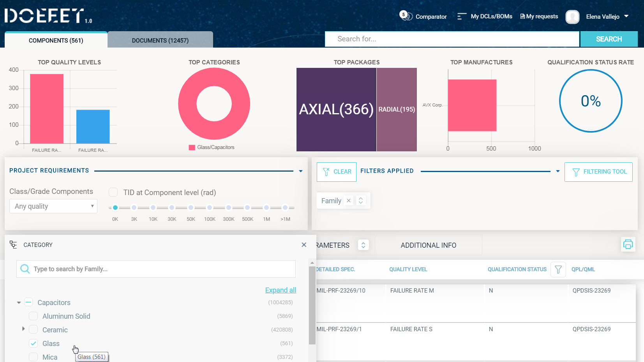This screenshot has width=644, height=362.
Task: Click the FAILURE RATE S cell
Action: click(x=411, y=329)
